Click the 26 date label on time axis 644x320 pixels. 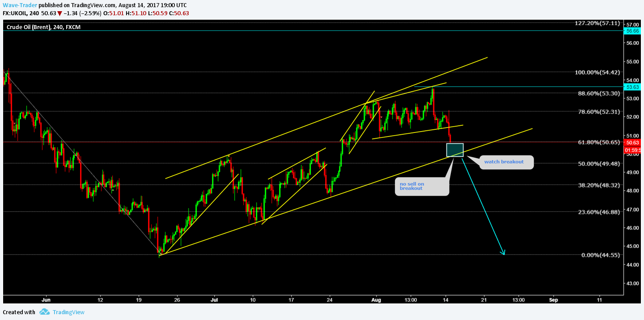pyautogui.click(x=177, y=299)
